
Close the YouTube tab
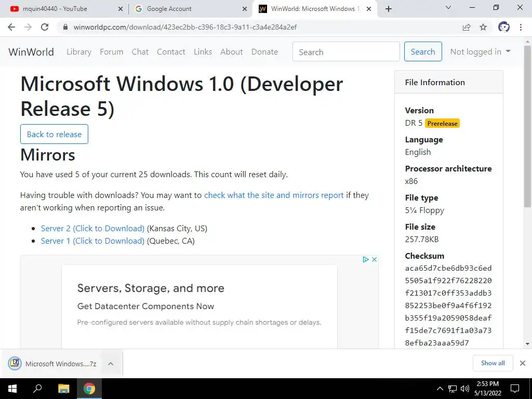(x=121, y=9)
